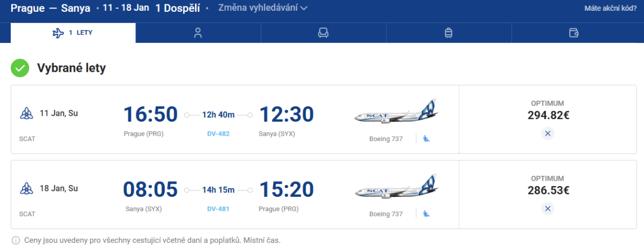Open flight number DV-482 details
The height and width of the screenshot is (251, 644).
(x=218, y=134)
